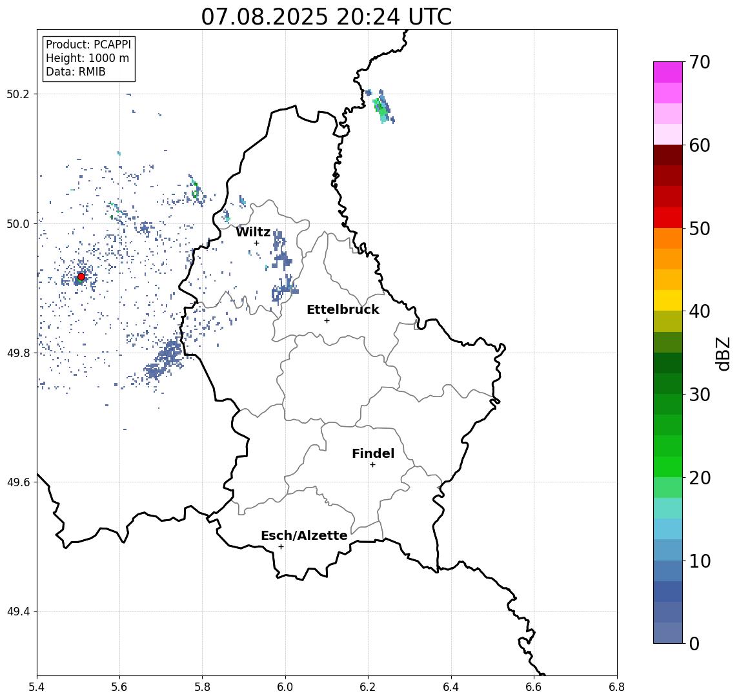
Task: Click longitude tick label 5.4
Action: point(37,687)
